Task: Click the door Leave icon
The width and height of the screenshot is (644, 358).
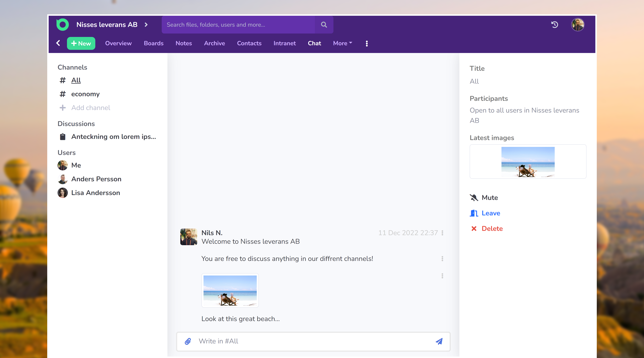Action: (x=474, y=213)
